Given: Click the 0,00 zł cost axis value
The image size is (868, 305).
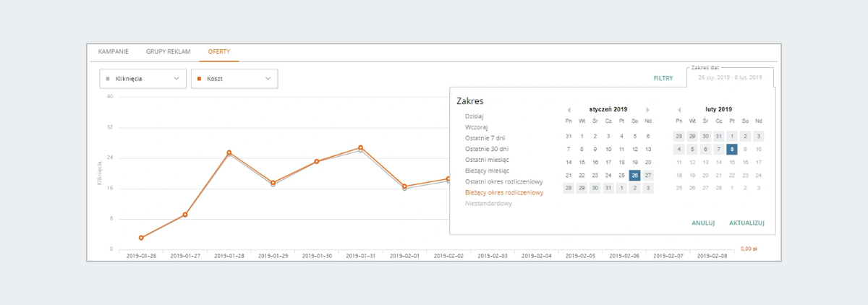Looking at the screenshot, I should (x=749, y=249).
